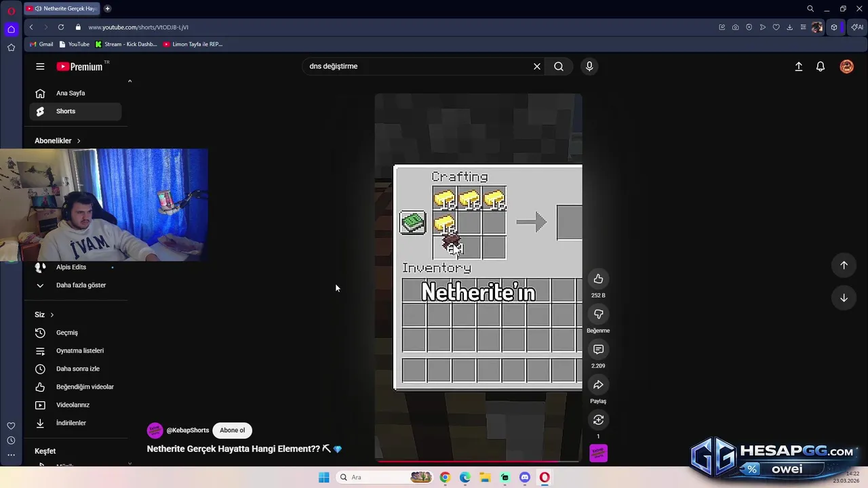Select Shorts in the sidebar
This screenshot has width=868, height=488.
[x=75, y=111]
